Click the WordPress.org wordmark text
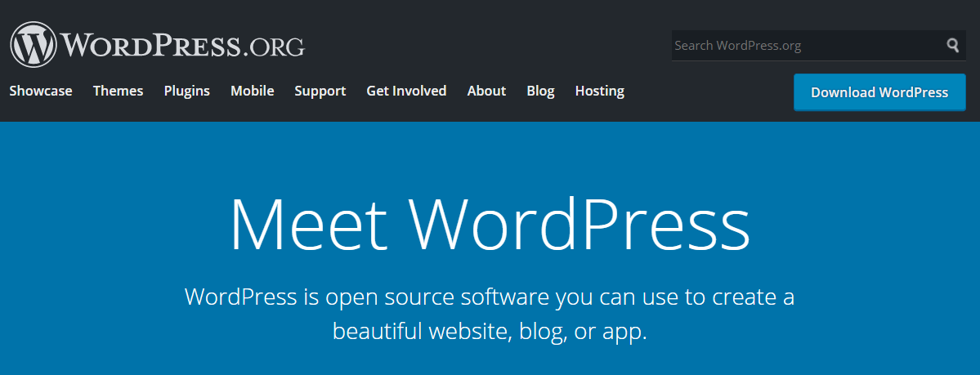This screenshot has height=375, width=980. pyautogui.click(x=183, y=45)
